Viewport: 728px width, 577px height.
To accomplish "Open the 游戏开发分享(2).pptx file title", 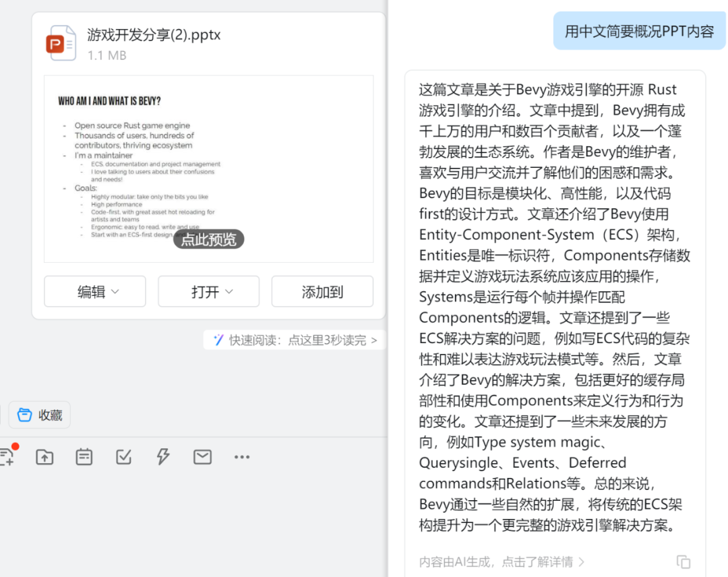I will pyautogui.click(x=154, y=35).
